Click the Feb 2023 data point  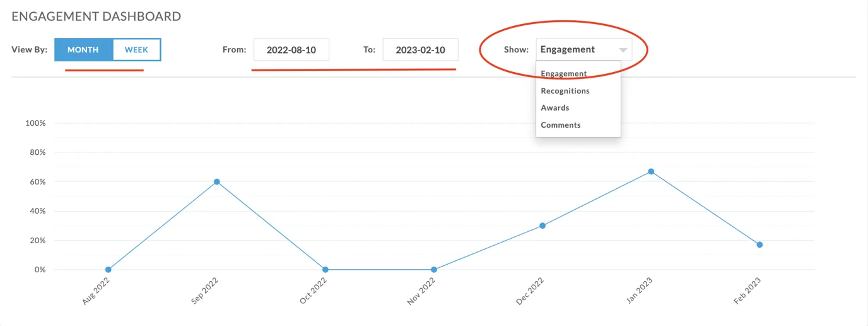pyautogui.click(x=759, y=244)
